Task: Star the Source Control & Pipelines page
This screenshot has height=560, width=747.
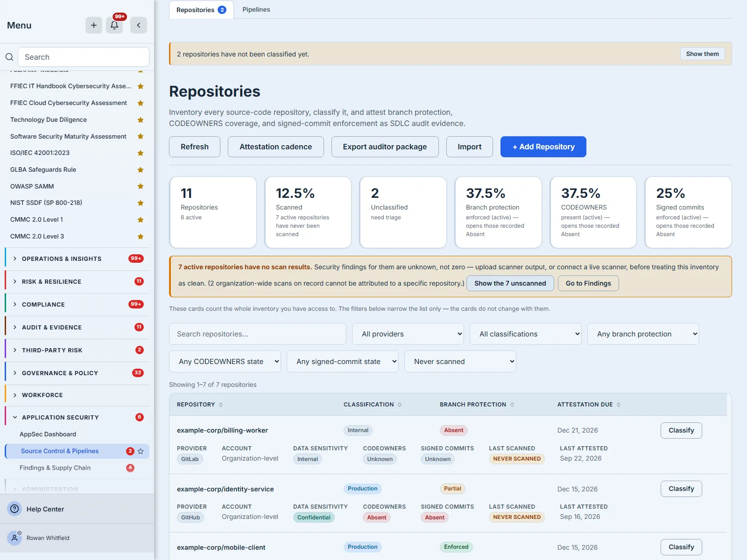Action: pyautogui.click(x=141, y=451)
